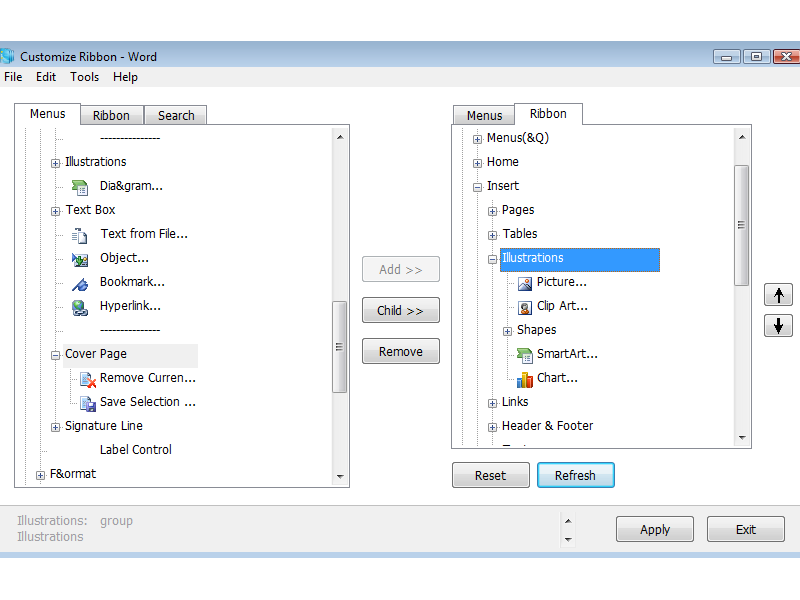The width and height of the screenshot is (800, 600).
Task: Click the Picture icon under Illustrations
Action: pos(525,282)
